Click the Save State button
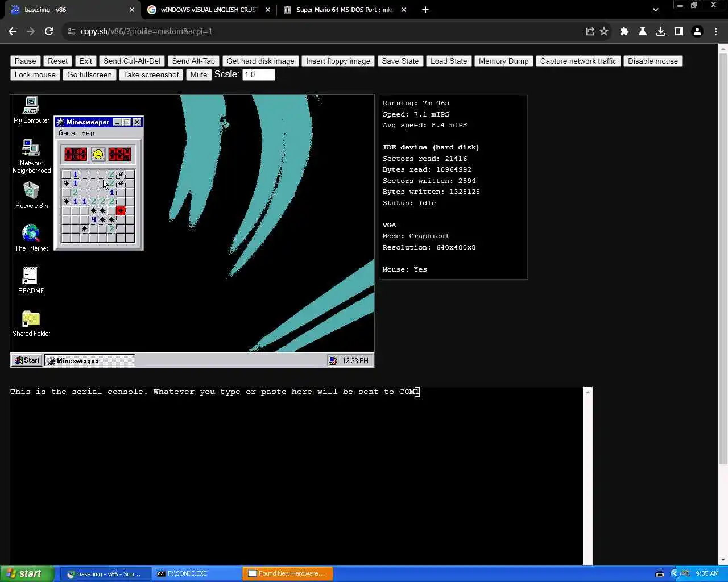The height and width of the screenshot is (582, 728). (400, 61)
